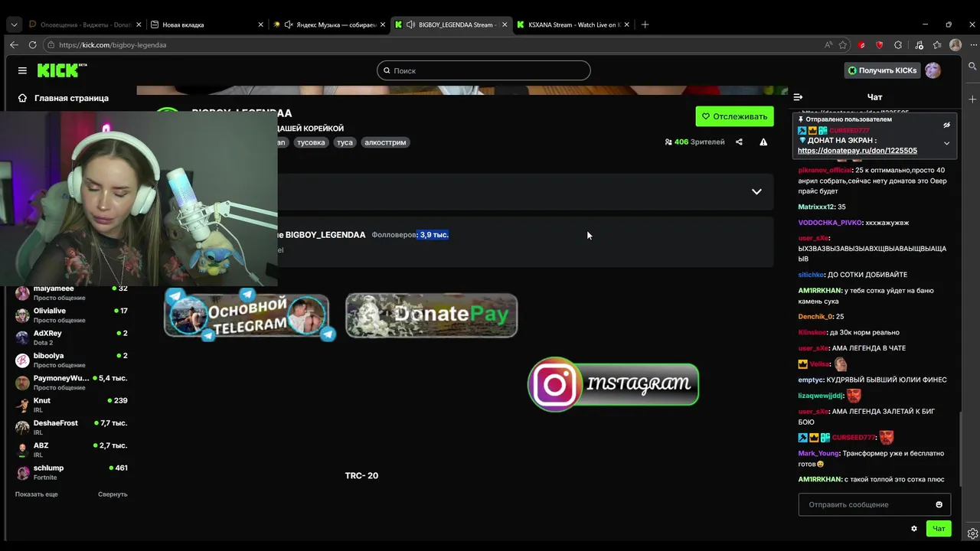The width and height of the screenshot is (980, 551).
Task: Click the green Чат send button
Action: pyautogui.click(x=939, y=528)
